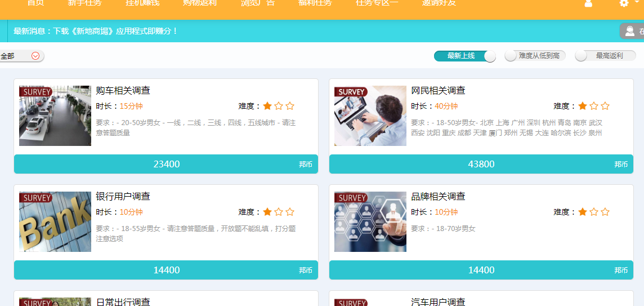Image resolution: width=644 pixels, height=306 pixels.
Task: Expand the 全部 category dropdown
Action: coord(21,56)
